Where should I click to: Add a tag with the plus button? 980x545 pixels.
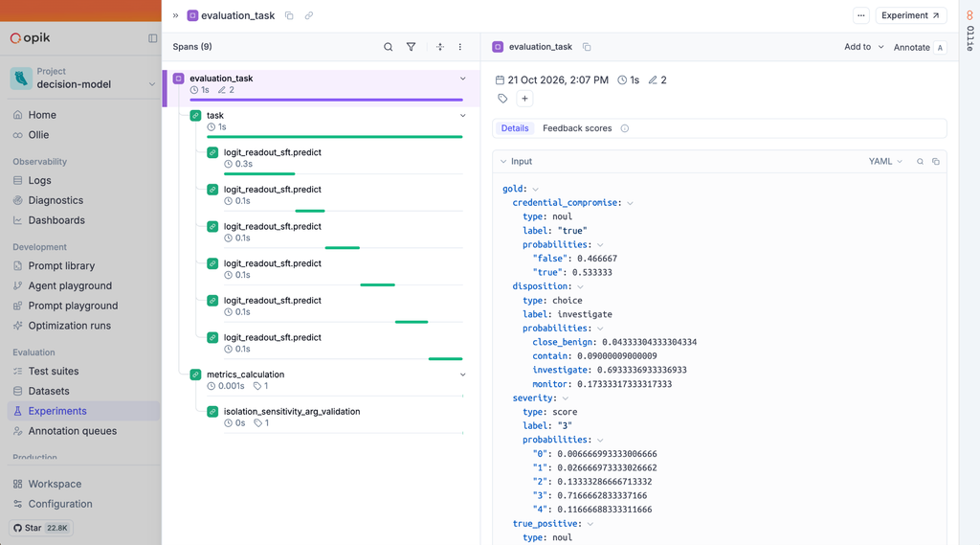[x=525, y=99]
